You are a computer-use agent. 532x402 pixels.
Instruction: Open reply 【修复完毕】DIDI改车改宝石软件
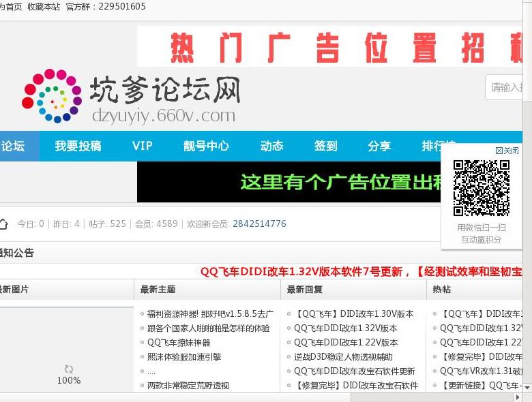[x=356, y=386]
